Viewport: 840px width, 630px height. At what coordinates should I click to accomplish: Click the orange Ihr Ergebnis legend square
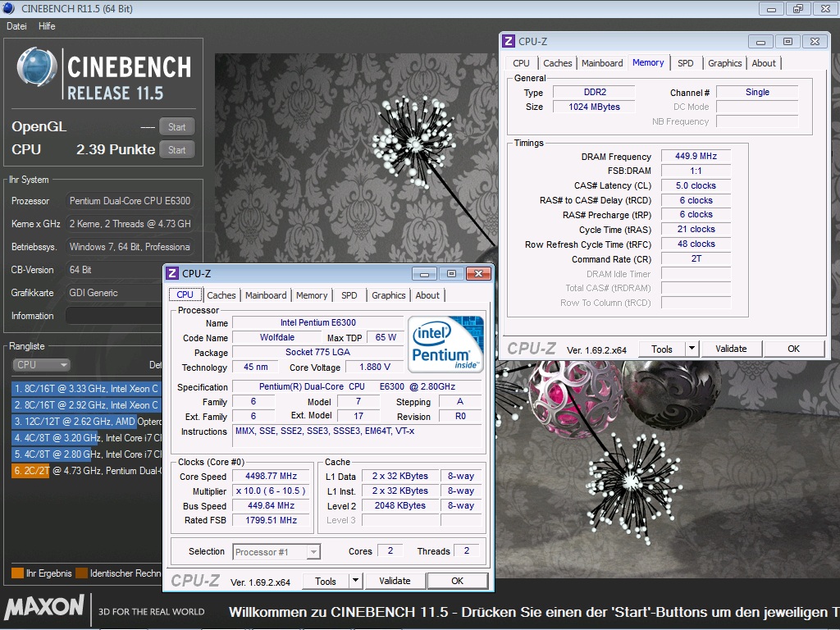(17, 573)
